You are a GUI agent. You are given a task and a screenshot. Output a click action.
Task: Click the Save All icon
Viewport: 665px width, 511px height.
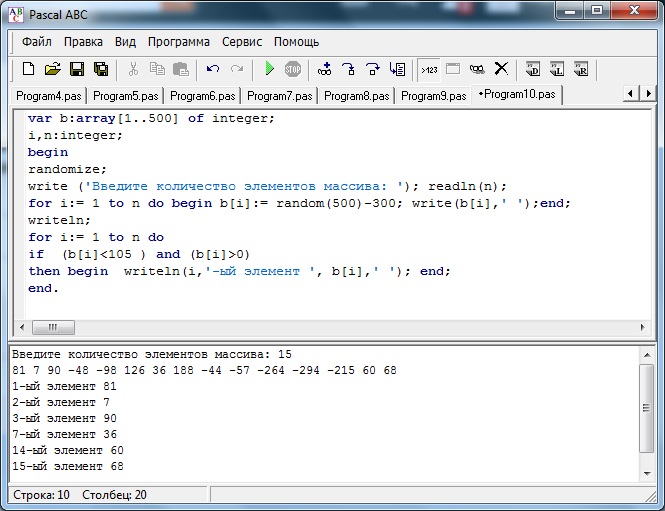101,69
